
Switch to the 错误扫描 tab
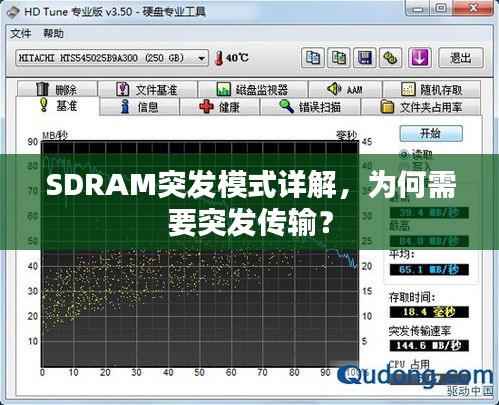[x=310, y=107]
